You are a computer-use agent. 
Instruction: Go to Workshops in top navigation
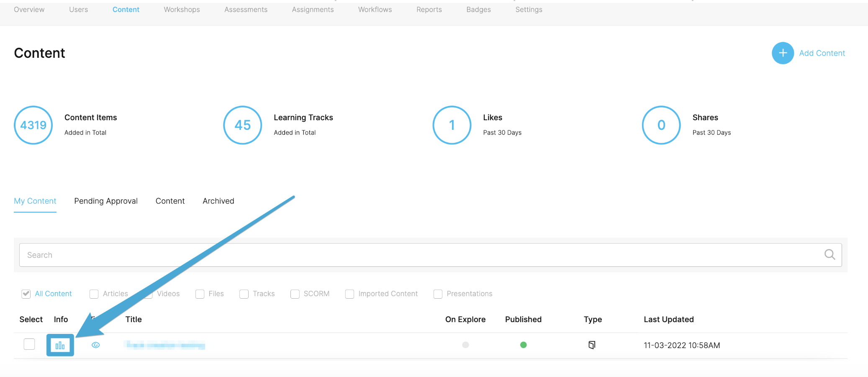[x=182, y=10]
